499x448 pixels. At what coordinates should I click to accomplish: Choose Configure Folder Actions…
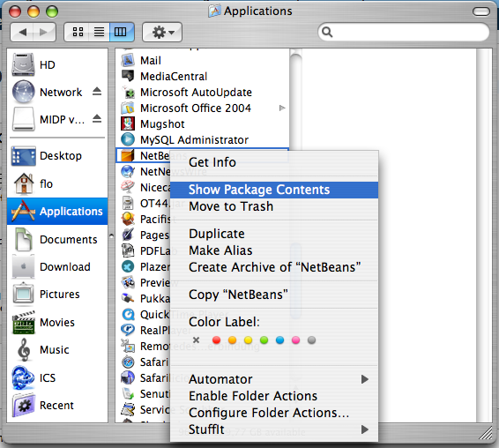(274, 413)
